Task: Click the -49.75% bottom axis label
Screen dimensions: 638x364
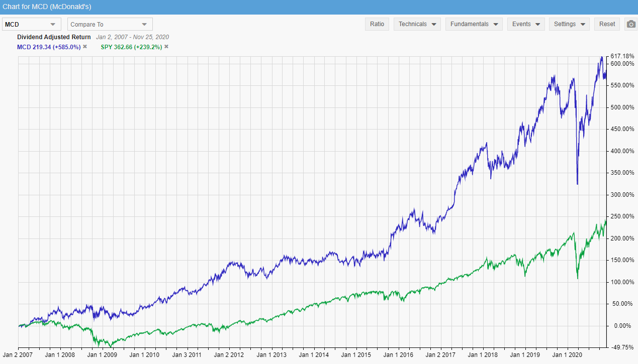Action: (622, 347)
